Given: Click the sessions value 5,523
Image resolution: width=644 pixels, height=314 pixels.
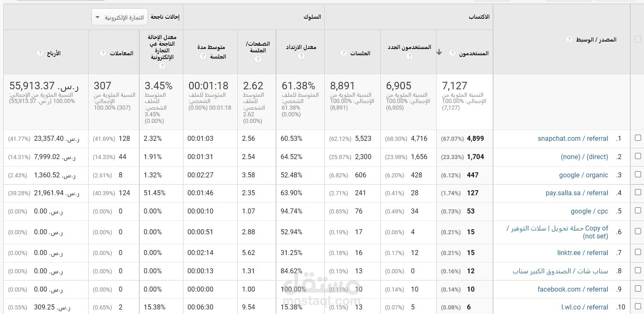Looking at the screenshot, I should (363, 138).
